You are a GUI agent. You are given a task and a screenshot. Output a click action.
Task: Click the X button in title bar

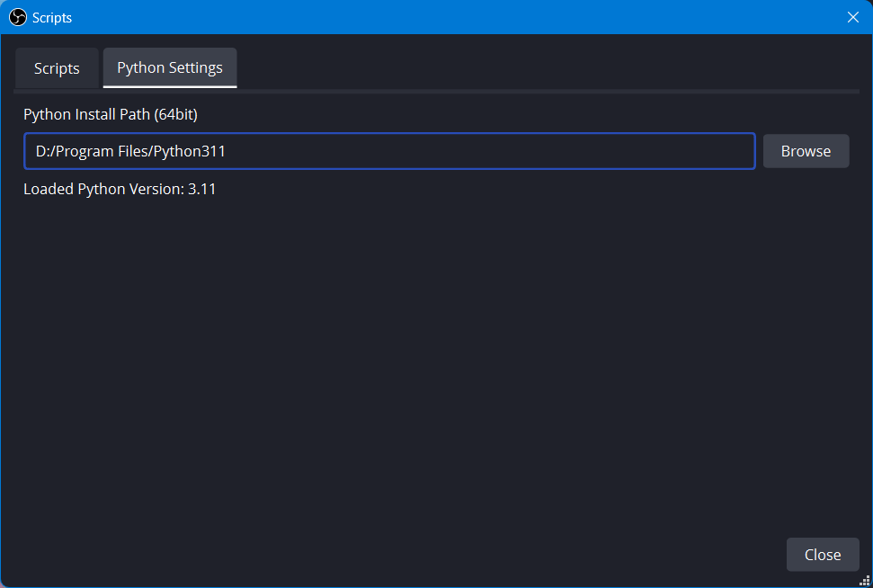click(x=852, y=17)
